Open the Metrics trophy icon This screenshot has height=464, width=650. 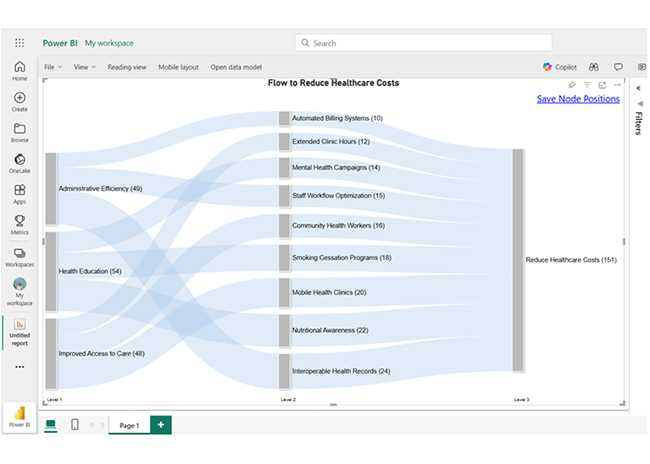[19, 224]
